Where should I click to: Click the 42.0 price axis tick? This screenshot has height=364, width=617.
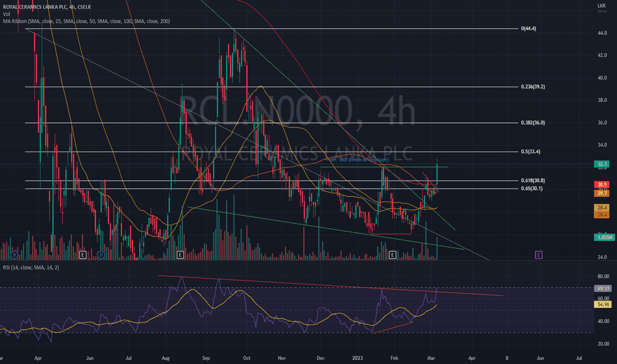click(602, 56)
